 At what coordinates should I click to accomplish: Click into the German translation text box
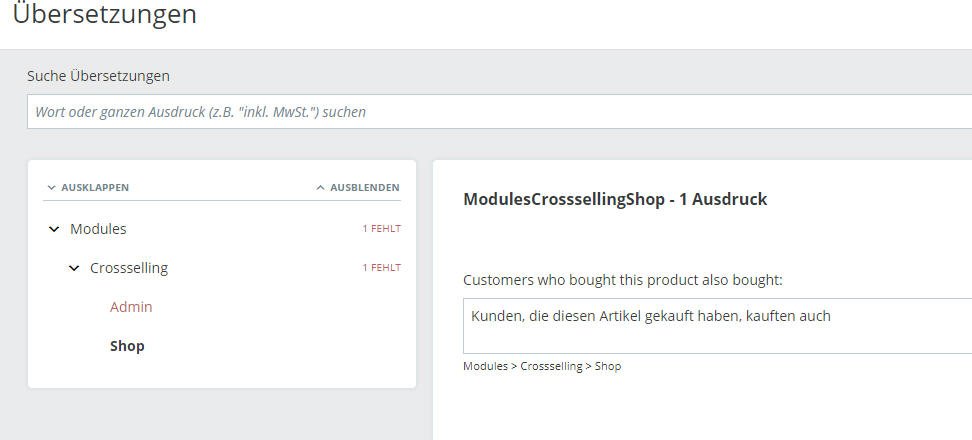[x=716, y=325]
